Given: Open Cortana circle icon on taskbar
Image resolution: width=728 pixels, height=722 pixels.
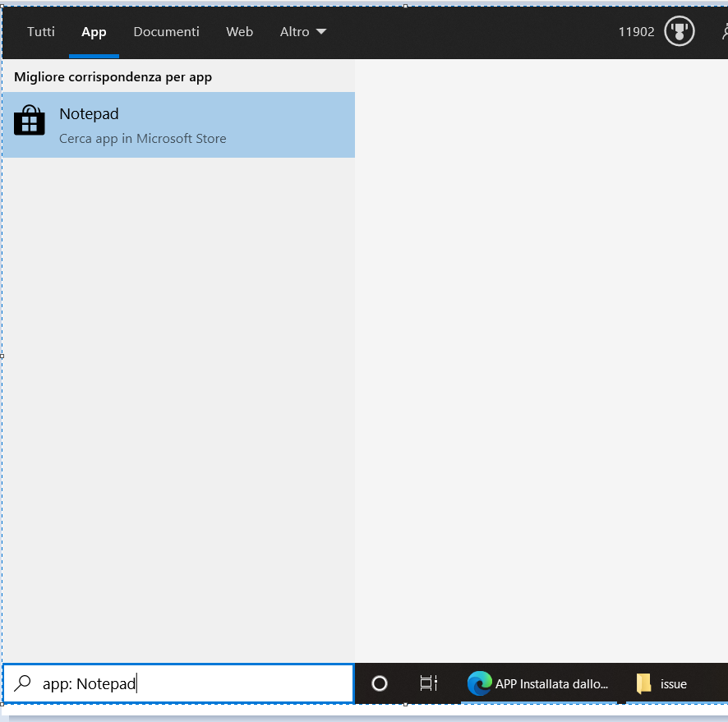Looking at the screenshot, I should tap(380, 683).
